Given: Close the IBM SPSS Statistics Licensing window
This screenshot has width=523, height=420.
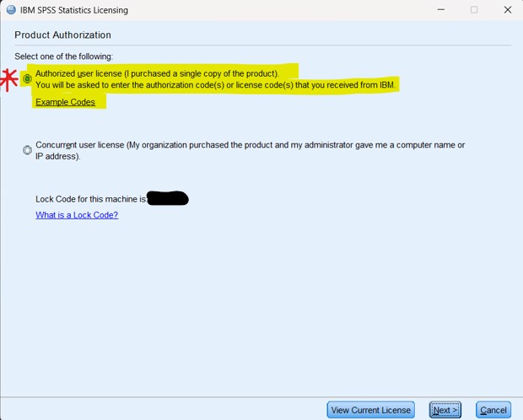Looking at the screenshot, I should (507, 10).
